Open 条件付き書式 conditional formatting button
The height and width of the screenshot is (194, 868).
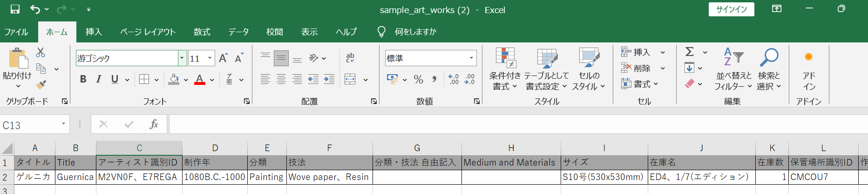point(505,69)
